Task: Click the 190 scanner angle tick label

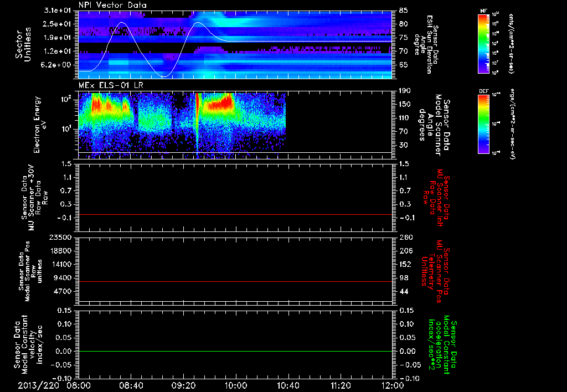Action: point(405,91)
